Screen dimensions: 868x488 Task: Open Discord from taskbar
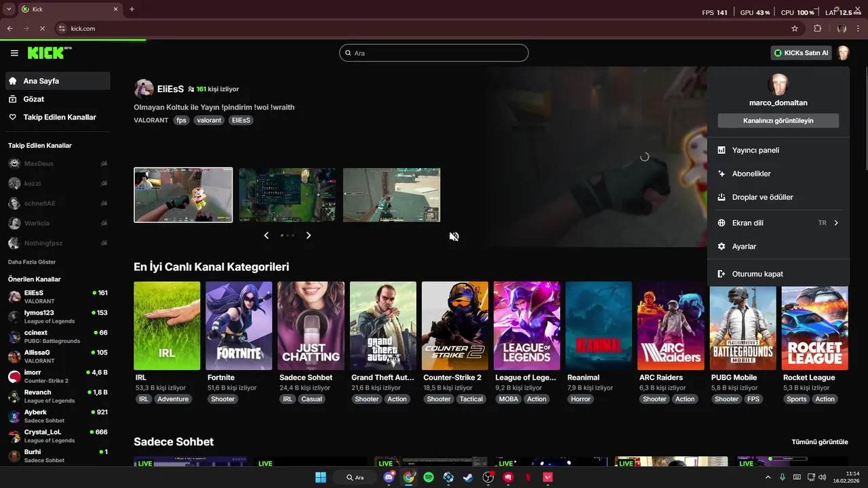[389, 477]
